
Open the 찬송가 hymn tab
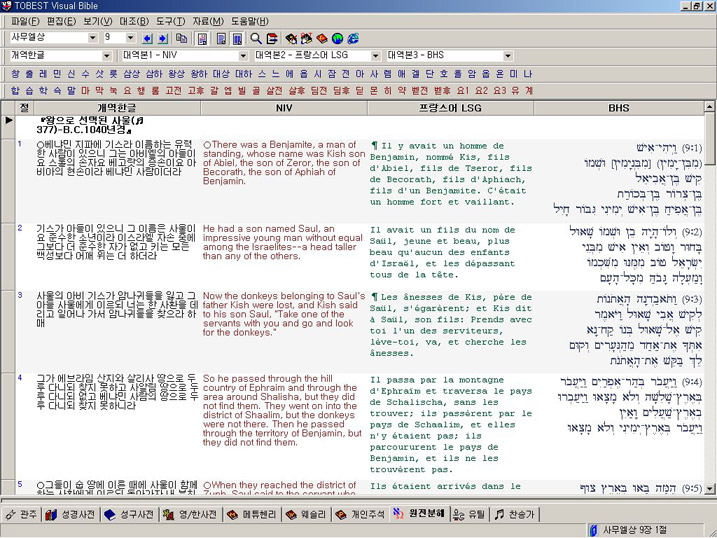coord(515,515)
